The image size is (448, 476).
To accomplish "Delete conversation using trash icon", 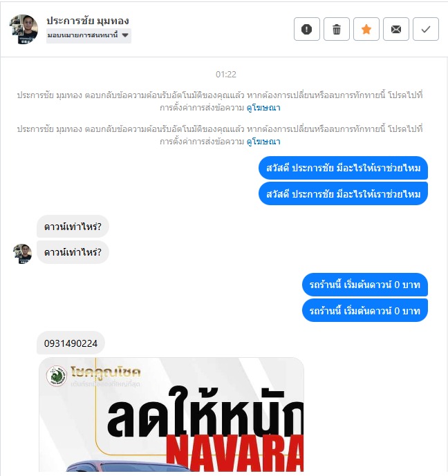I will [x=337, y=29].
